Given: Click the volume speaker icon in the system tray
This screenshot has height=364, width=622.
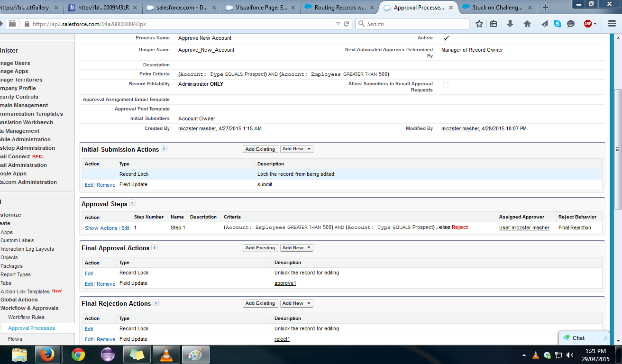Looking at the screenshot, I should (x=569, y=355).
